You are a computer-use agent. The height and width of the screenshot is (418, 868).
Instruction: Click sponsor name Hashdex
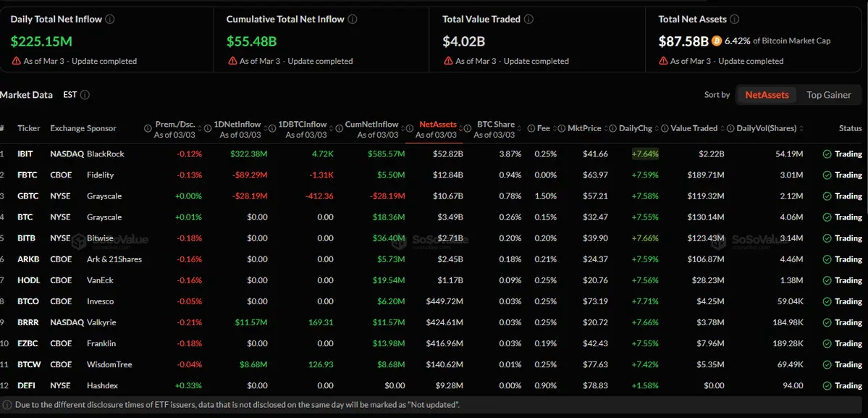click(x=102, y=385)
